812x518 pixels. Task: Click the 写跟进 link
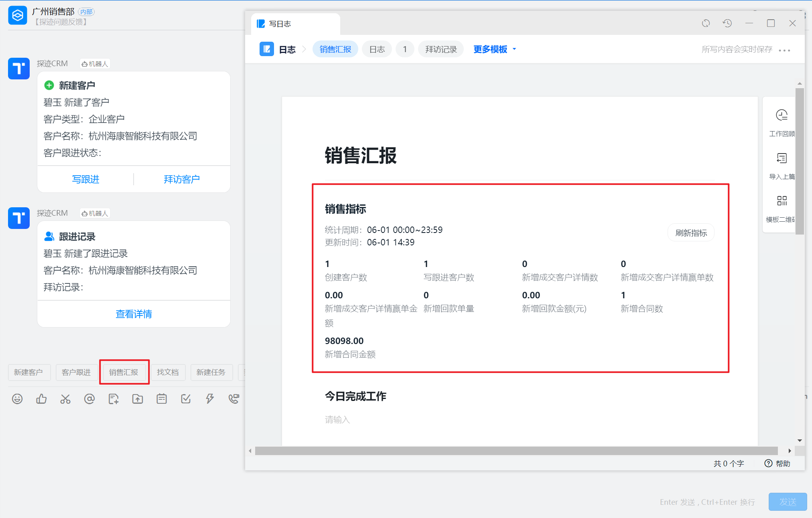(x=85, y=179)
